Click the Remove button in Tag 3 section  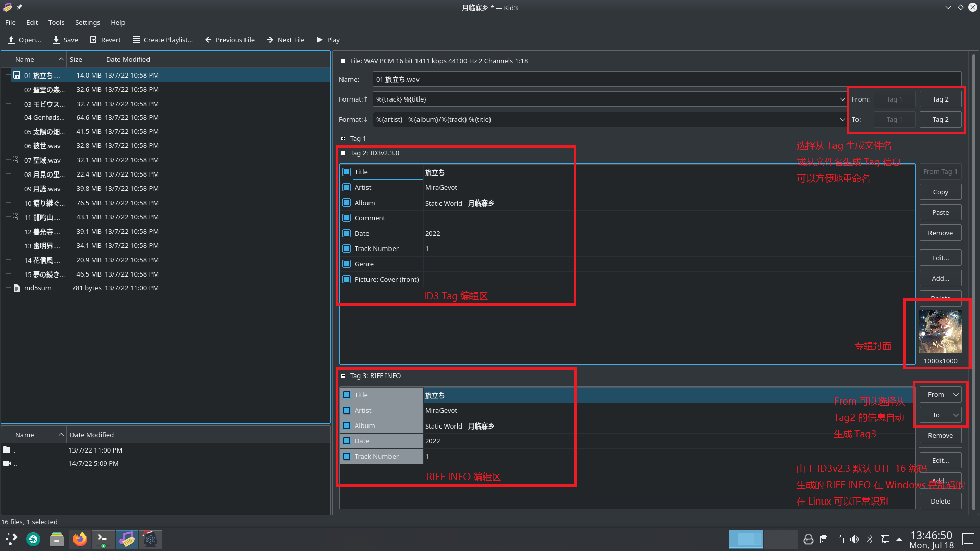click(940, 435)
